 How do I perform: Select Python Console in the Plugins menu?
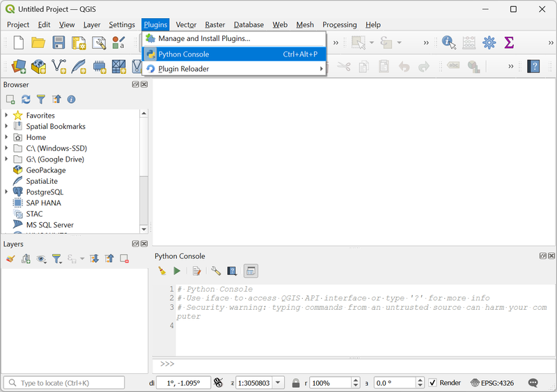(234, 54)
